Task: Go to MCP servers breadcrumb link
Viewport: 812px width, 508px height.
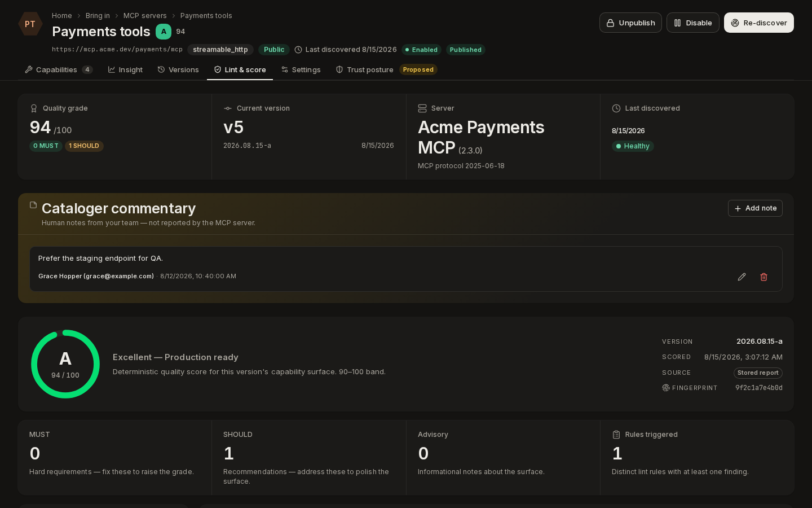Action: (x=145, y=16)
